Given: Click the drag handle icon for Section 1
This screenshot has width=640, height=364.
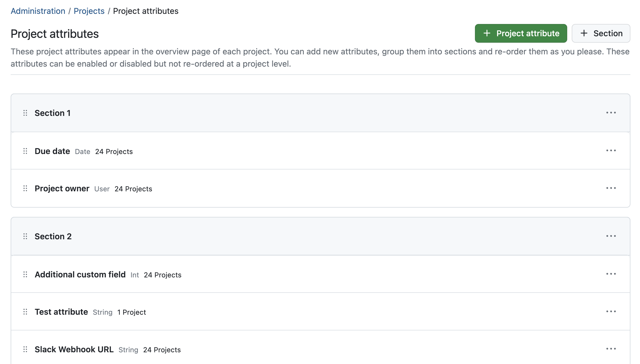Looking at the screenshot, I should click(25, 113).
